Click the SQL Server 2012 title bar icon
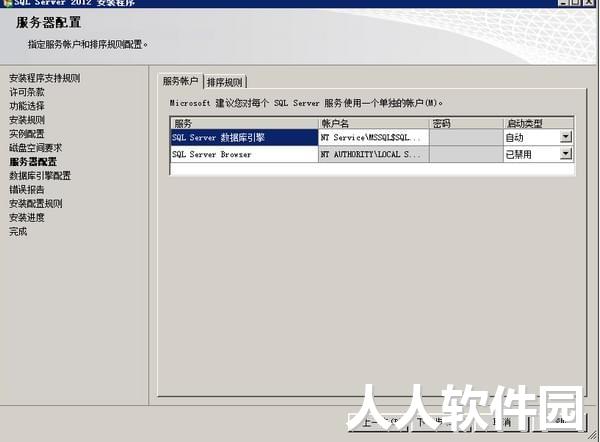 [x=7, y=3]
